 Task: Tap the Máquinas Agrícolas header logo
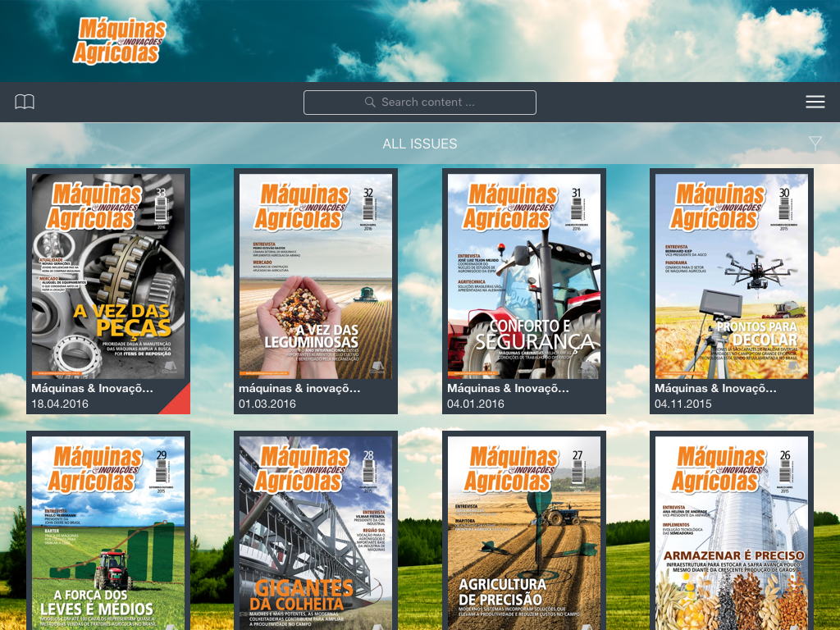(x=120, y=41)
